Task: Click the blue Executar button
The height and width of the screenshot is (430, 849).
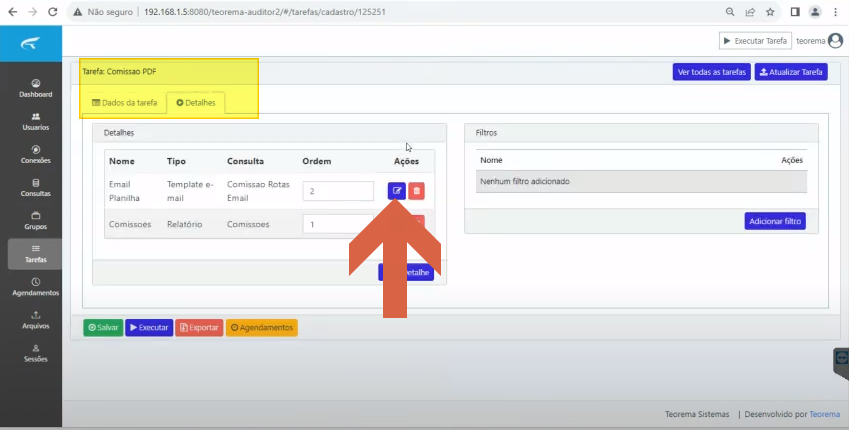Action: (149, 328)
